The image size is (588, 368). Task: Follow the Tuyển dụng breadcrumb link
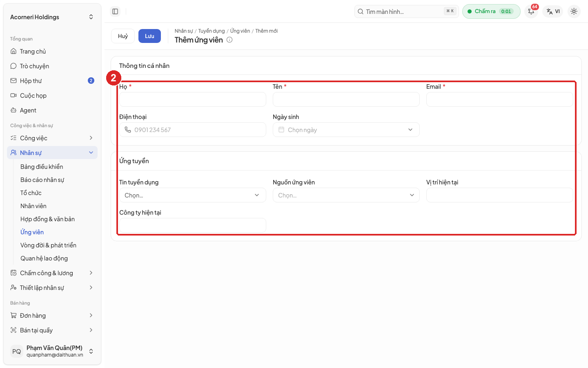pos(212,31)
